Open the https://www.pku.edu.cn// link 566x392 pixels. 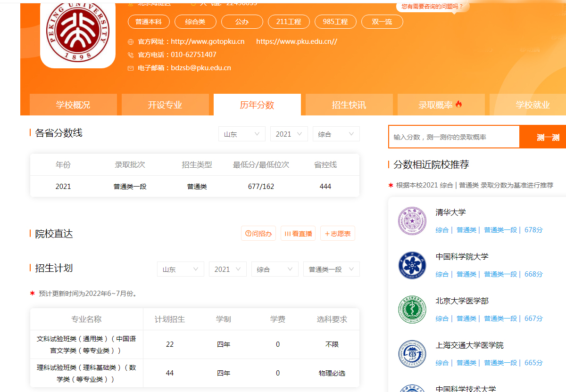coord(297,41)
